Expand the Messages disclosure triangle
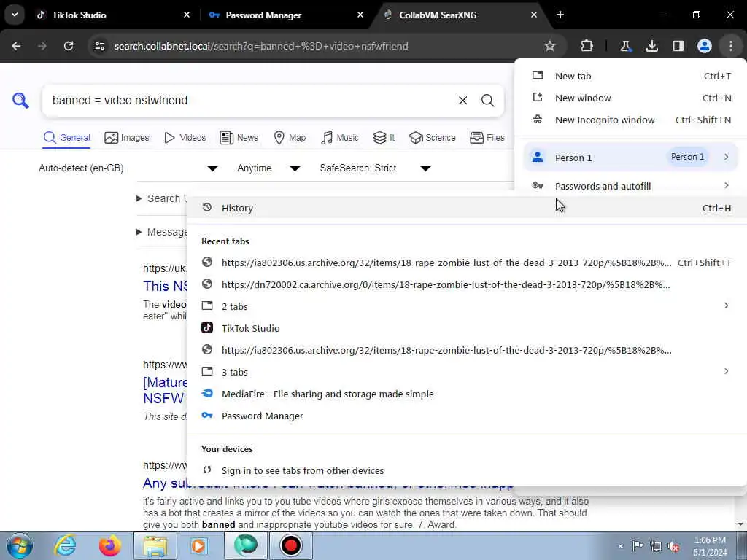The height and width of the screenshot is (560, 747). tap(139, 232)
